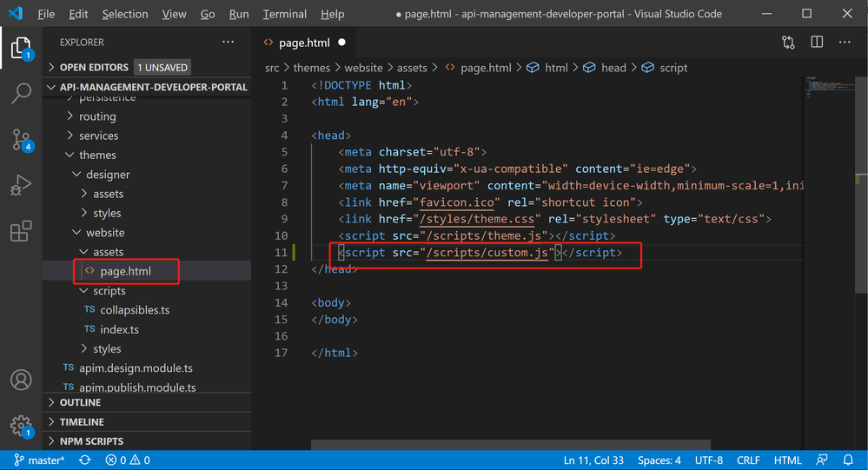Click the head breadcrumb segment

[605, 68]
